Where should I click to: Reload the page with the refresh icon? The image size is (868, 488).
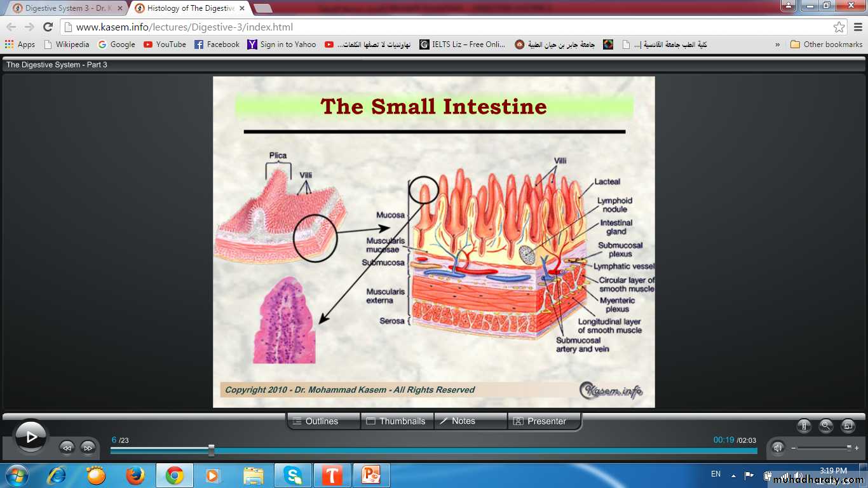pyautogui.click(x=48, y=27)
